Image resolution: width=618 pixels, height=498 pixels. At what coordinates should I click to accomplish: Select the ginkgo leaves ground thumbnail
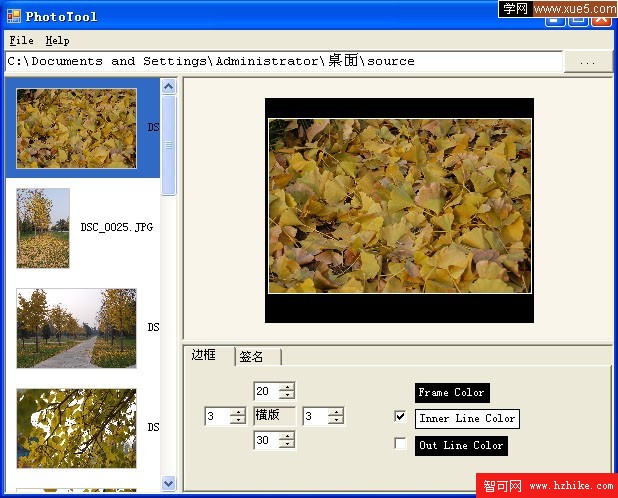pos(76,128)
